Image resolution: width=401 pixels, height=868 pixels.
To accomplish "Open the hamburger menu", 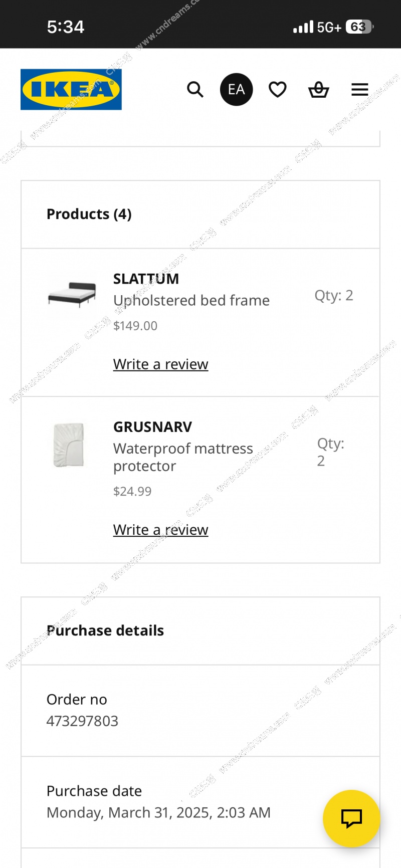I will [359, 90].
